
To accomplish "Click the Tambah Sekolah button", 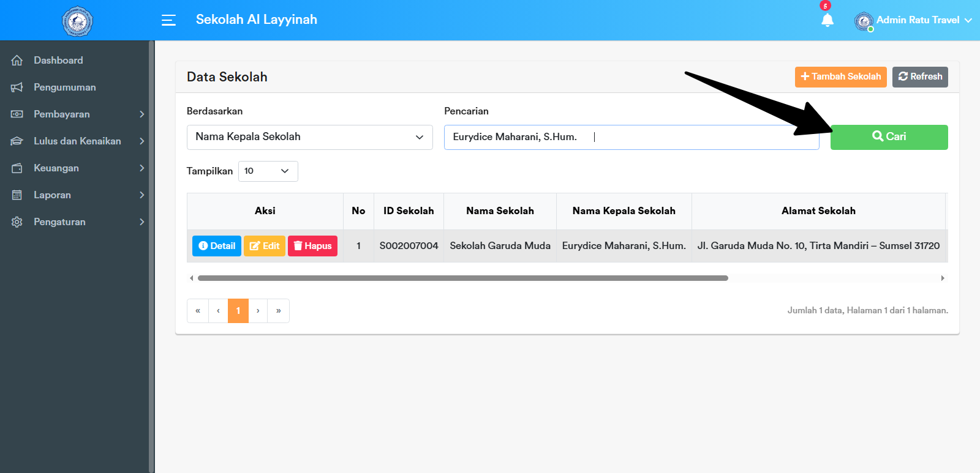I will (x=840, y=76).
